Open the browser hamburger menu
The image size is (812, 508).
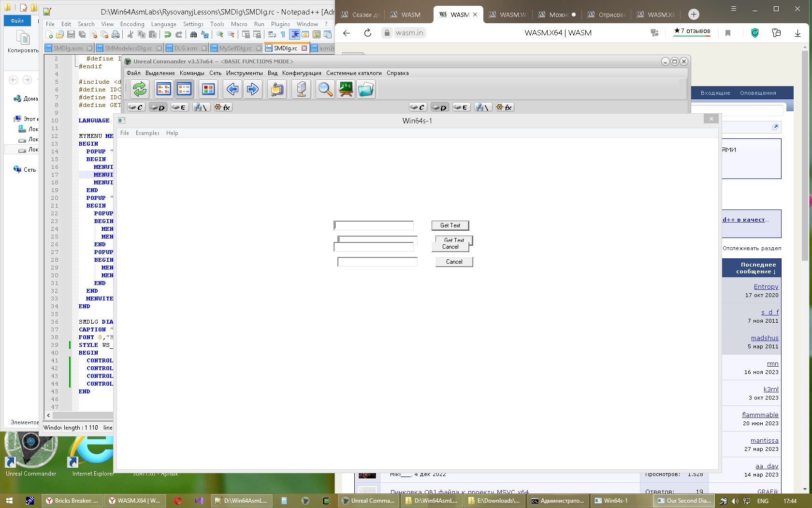[734, 9]
